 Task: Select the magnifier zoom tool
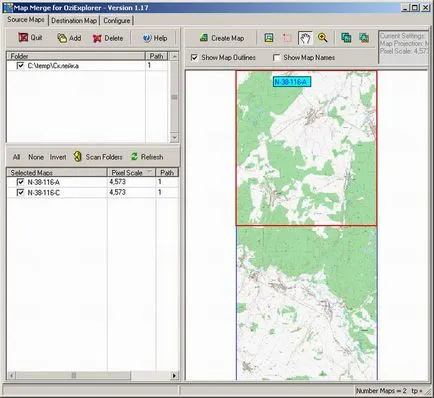click(x=322, y=38)
